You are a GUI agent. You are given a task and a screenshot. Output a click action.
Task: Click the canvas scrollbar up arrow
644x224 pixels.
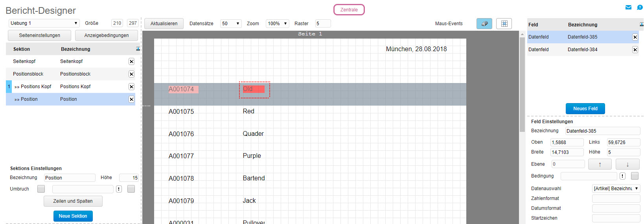(522, 34)
